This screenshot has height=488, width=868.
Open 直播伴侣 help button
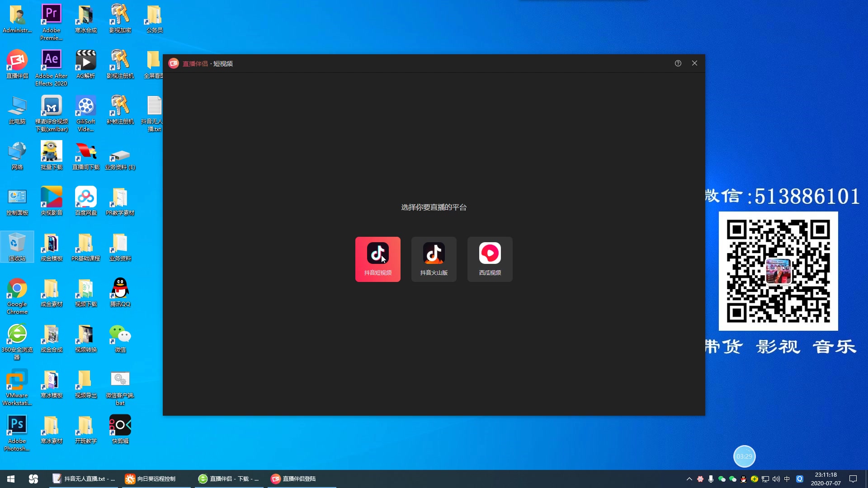679,63
